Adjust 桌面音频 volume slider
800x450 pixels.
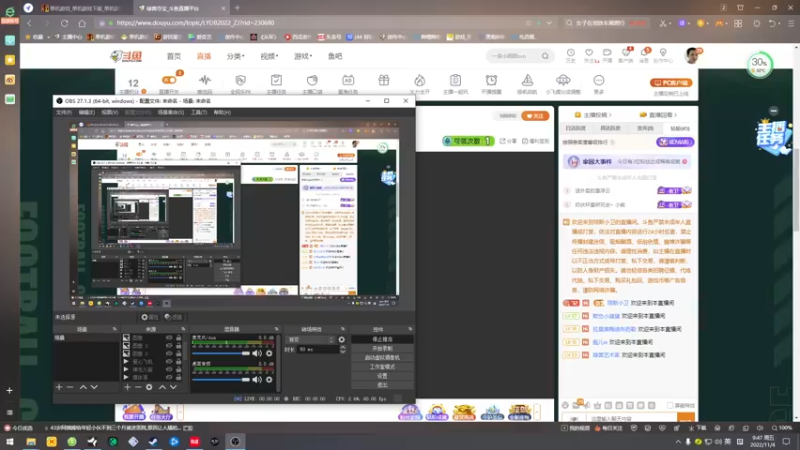[x=221, y=379]
